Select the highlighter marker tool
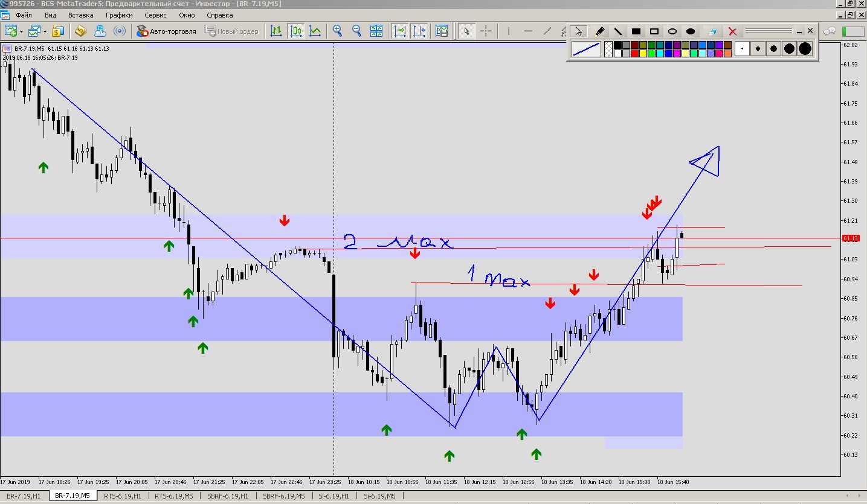 pos(599,31)
